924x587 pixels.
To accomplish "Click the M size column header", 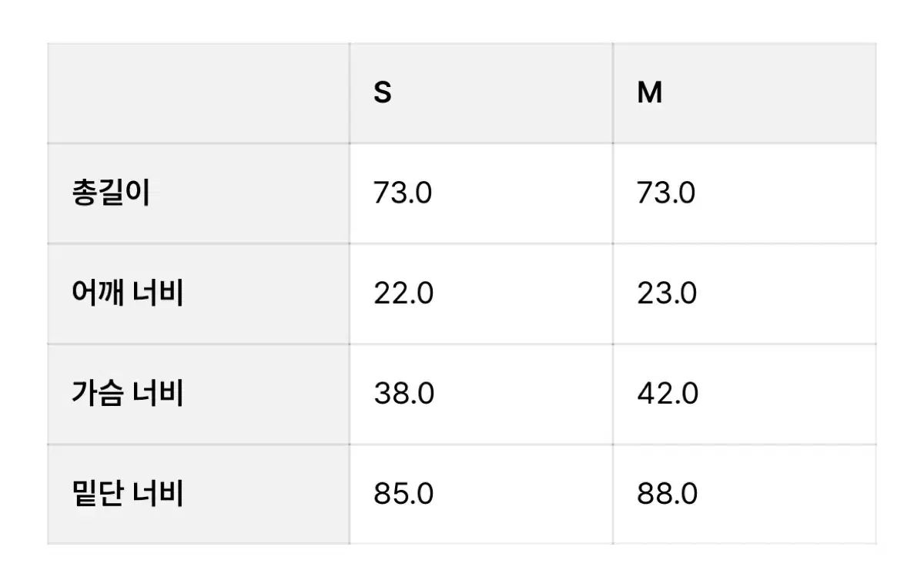I will (649, 93).
